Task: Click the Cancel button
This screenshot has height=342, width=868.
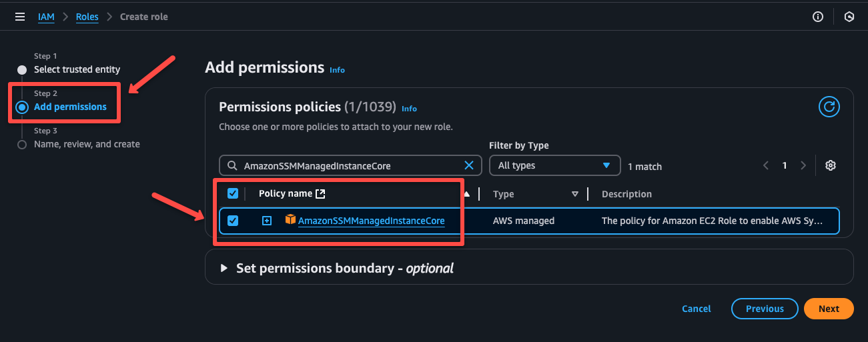Action: pyautogui.click(x=697, y=309)
